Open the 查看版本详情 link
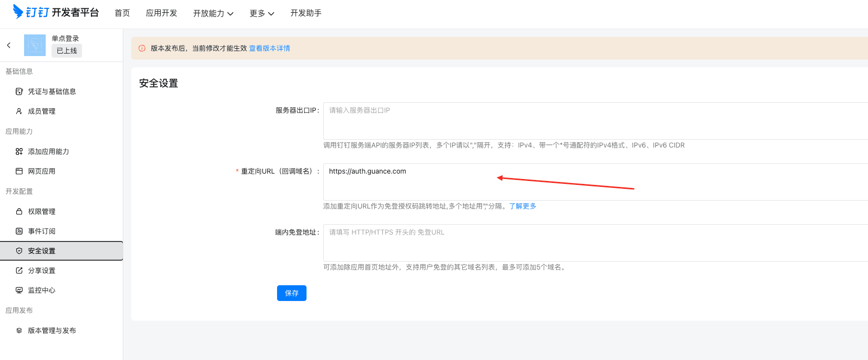 [x=270, y=48]
